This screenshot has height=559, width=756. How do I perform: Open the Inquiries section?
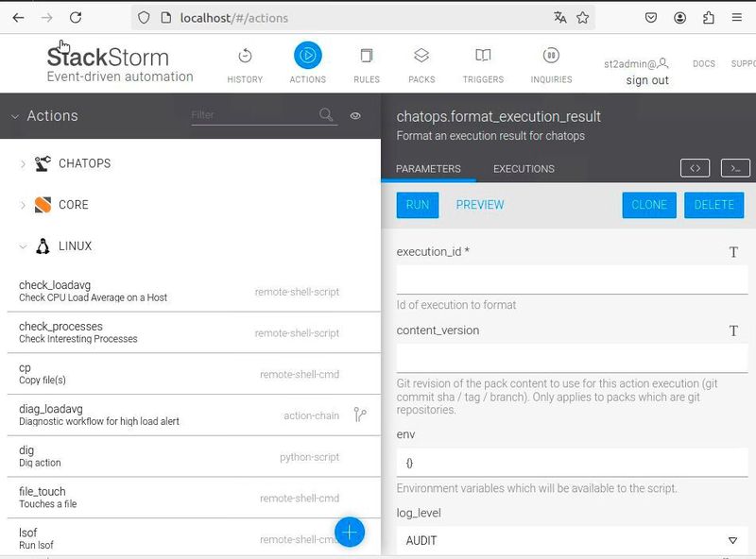[551, 65]
